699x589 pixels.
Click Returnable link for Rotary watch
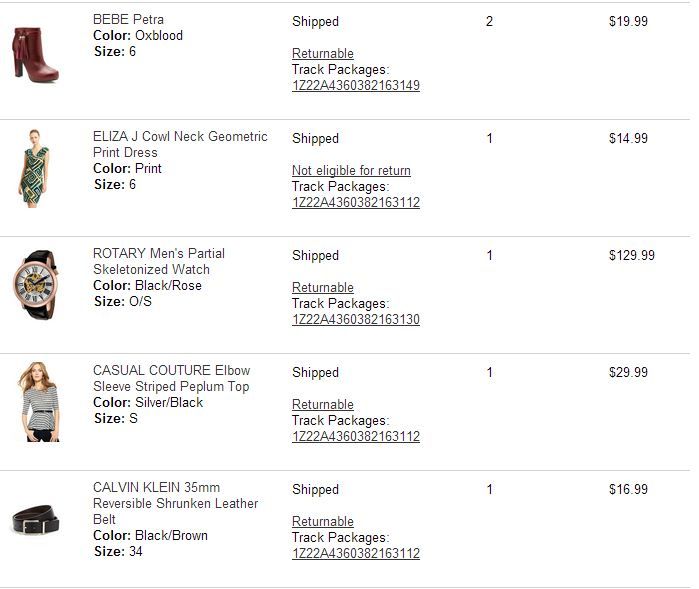pos(322,288)
